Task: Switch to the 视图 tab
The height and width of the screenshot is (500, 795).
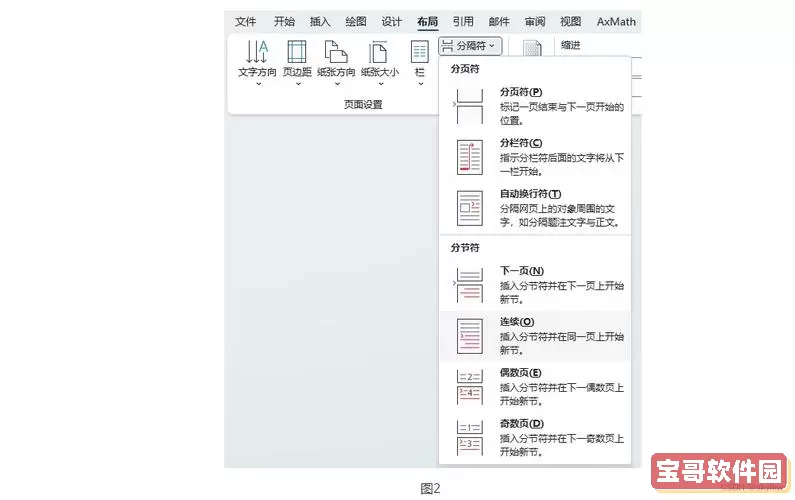Action: pyautogui.click(x=570, y=22)
